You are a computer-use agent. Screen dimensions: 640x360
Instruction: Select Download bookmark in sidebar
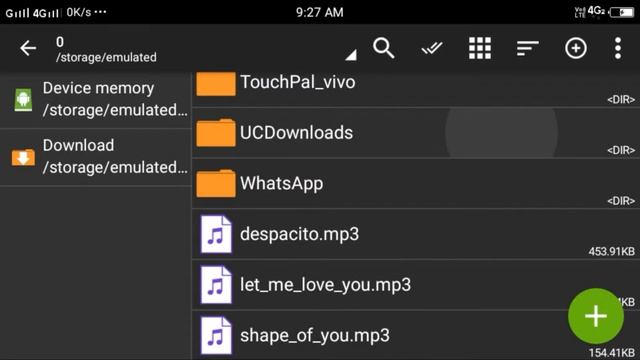click(x=96, y=158)
